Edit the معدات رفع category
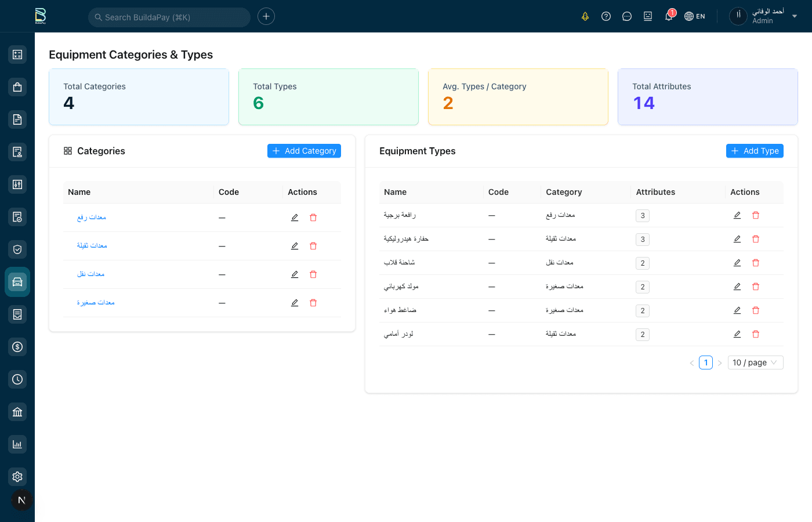Image resolution: width=812 pixels, height=522 pixels. click(x=295, y=217)
